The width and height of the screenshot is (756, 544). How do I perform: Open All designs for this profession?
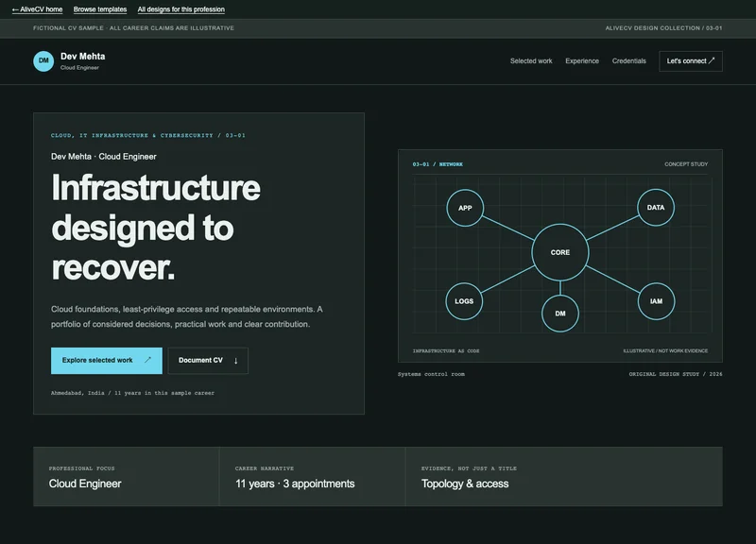180,9
